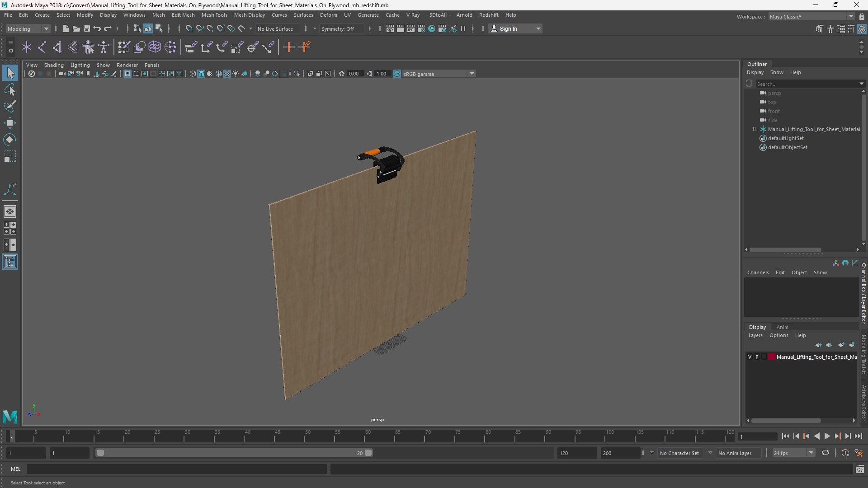Viewport: 868px width, 488px height.
Task: Open the Modeling menu set dropdown
Action: tap(28, 28)
